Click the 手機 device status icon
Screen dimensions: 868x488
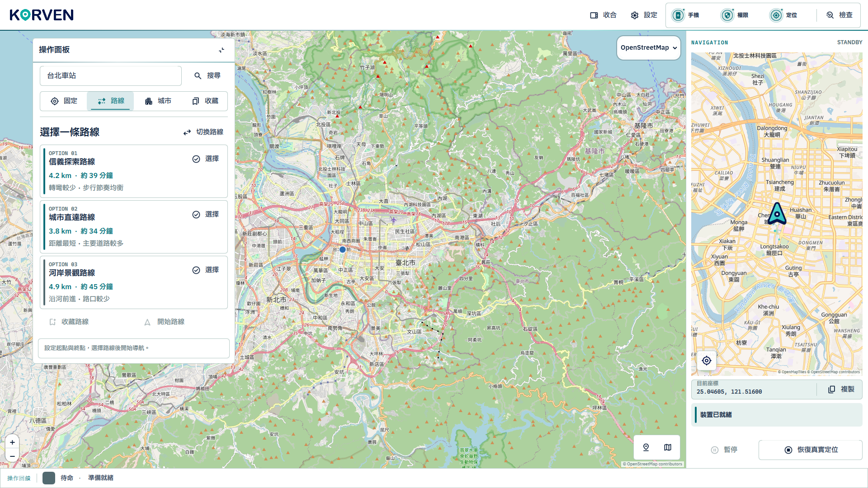tap(678, 15)
